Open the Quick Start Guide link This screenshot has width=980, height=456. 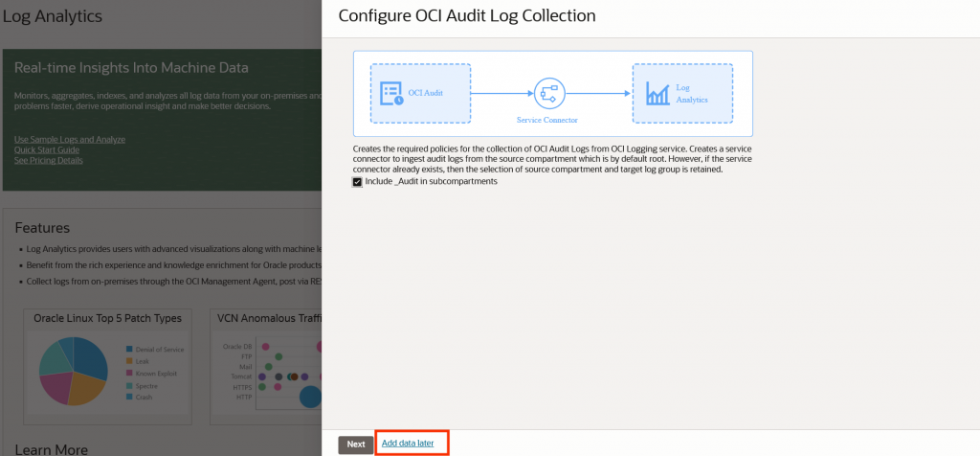(x=46, y=149)
